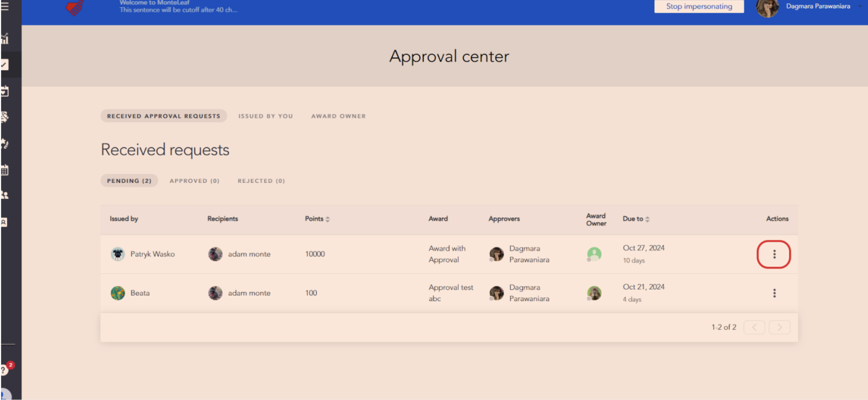This screenshot has height=400, width=868.
Task: Open the hamburger menu in sidebar
Action: coord(5,6)
